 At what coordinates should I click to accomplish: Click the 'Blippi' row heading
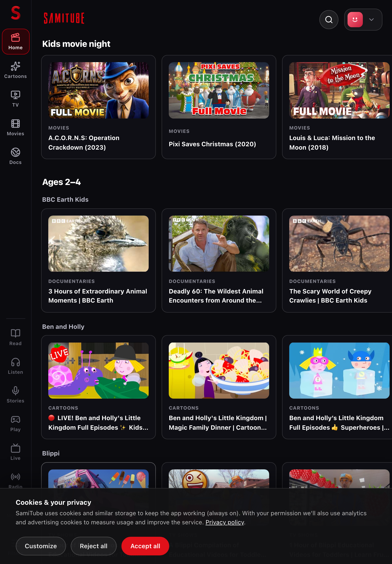(51, 453)
